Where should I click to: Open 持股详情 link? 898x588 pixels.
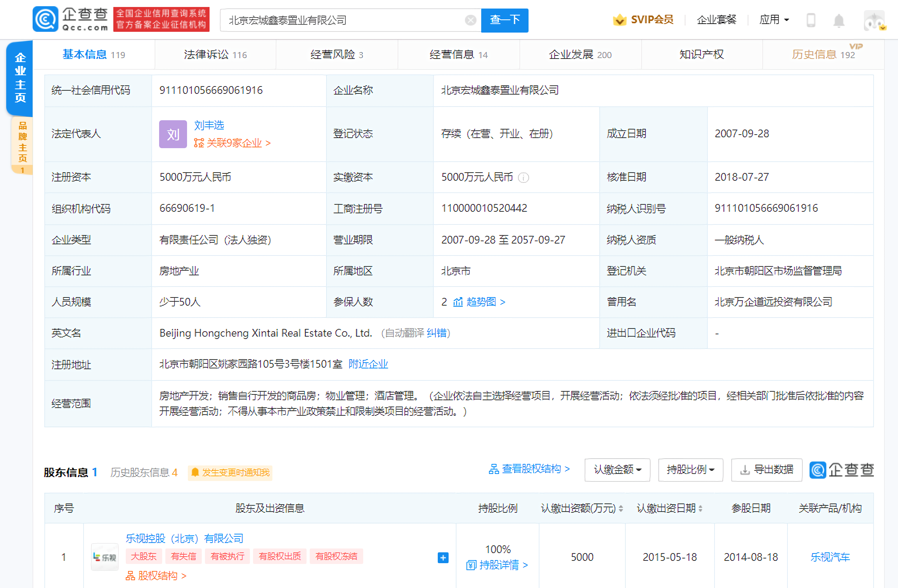point(497,565)
